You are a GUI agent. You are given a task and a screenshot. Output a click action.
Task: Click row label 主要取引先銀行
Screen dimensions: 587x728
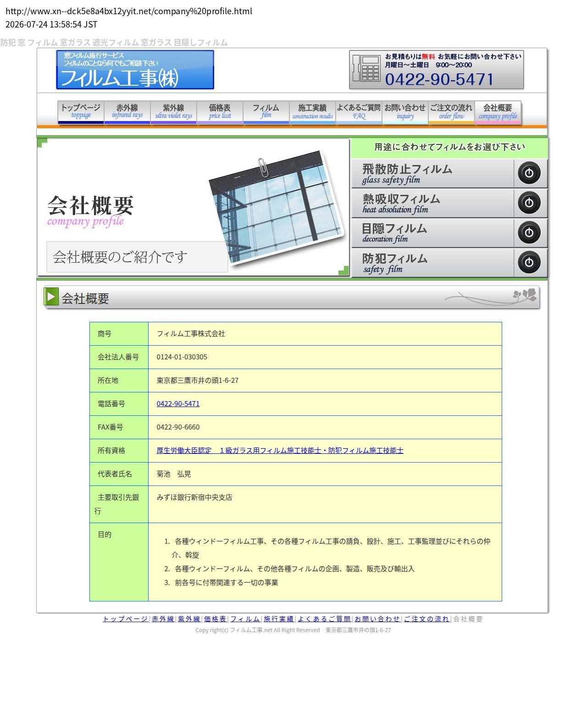tap(117, 504)
